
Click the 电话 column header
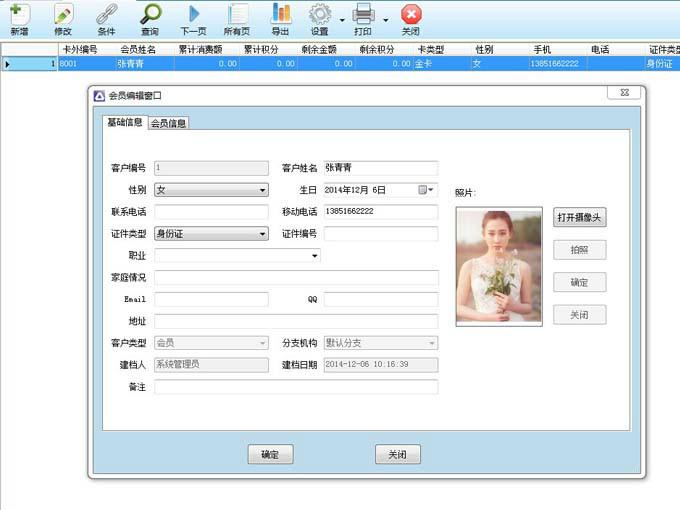pyautogui.click(x=600, y=49)
